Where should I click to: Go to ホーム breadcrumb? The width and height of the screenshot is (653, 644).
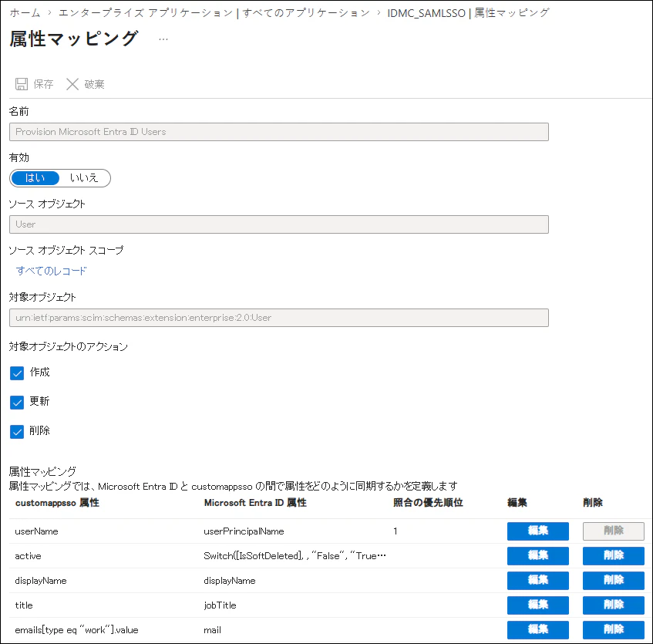click(25, 13)
